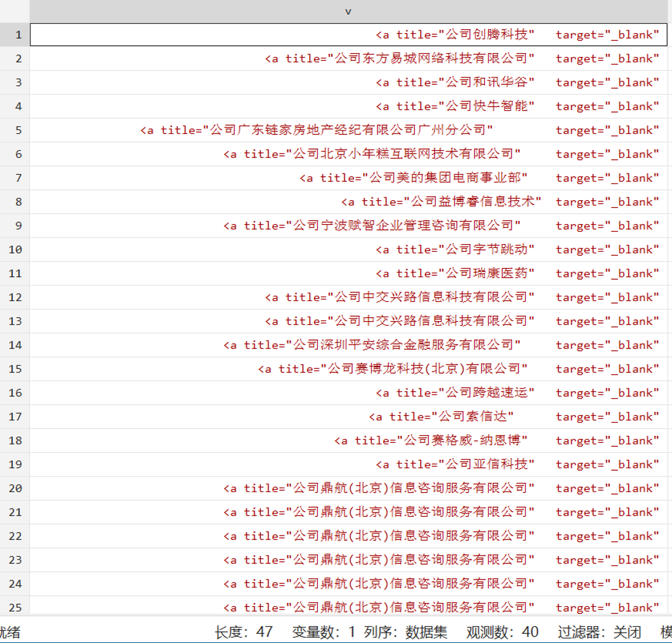Select the column header v
This screenshot has width=672, height=643.
(348, 11)
